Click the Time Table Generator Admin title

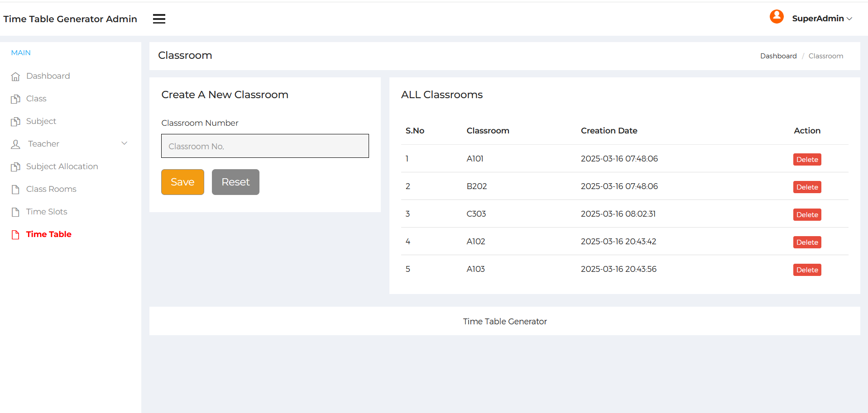(x=70, y=19)
